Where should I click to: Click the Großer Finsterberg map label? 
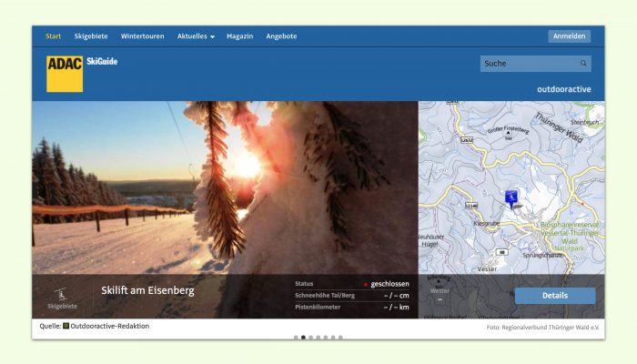(x=508, y=129)
